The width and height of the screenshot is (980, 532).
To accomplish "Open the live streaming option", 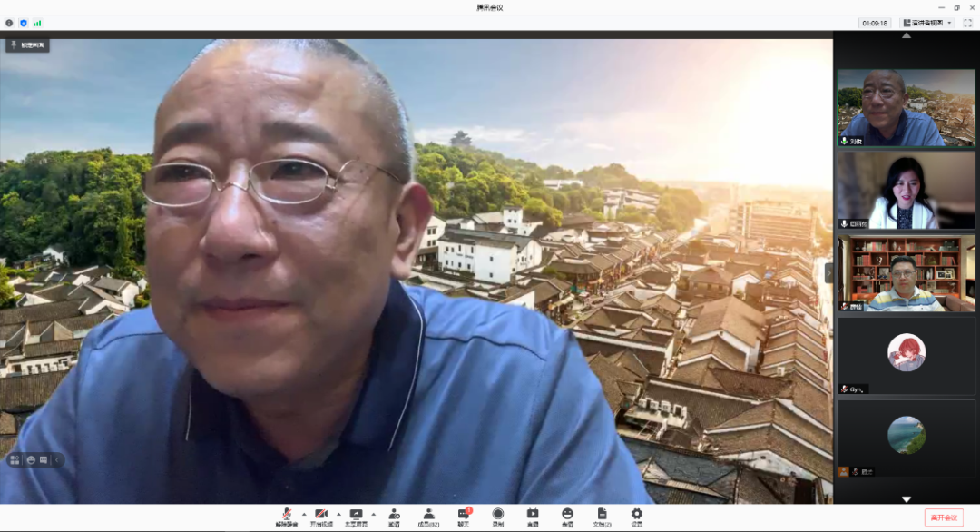I will point(533,517).
